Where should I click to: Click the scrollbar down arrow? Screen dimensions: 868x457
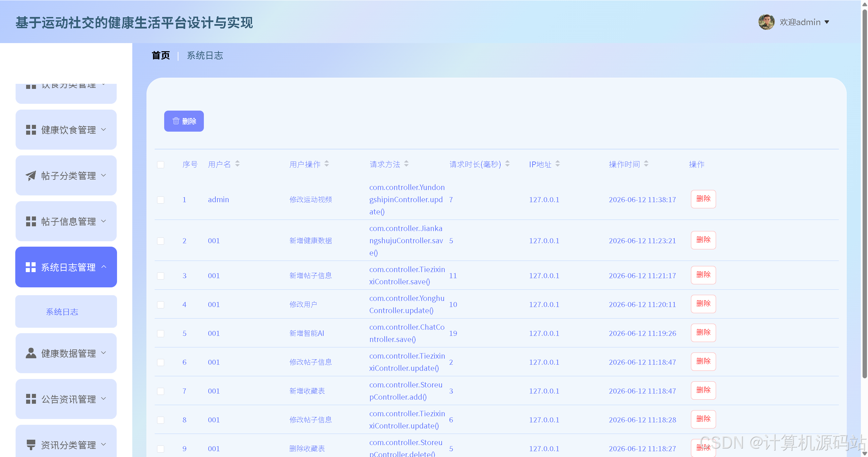865,454
